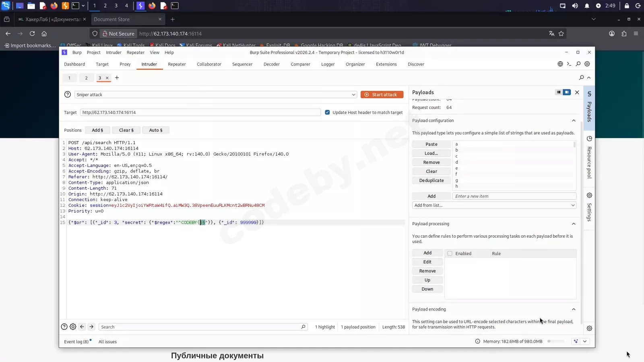Open Burp global search magnifier in main toolbar

click(x=578, y=64)
